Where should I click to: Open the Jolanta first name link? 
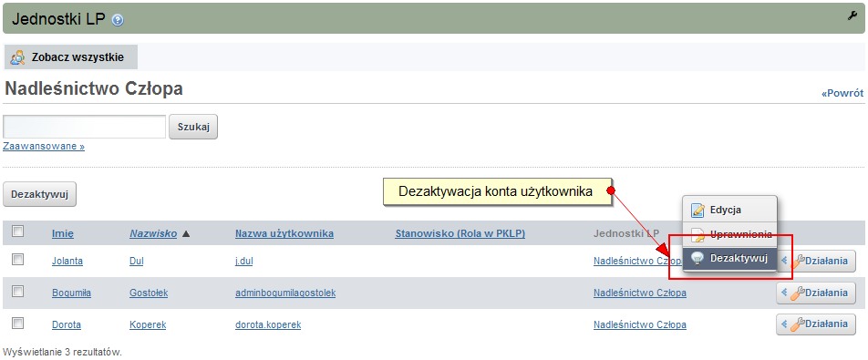pyautogui.click(x=67, y=262)
